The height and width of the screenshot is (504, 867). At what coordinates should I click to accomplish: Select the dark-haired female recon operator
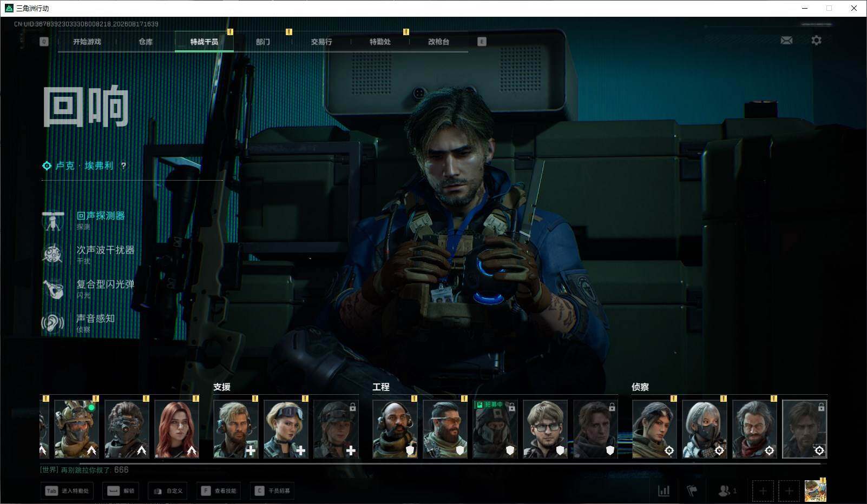pos(654,429)
